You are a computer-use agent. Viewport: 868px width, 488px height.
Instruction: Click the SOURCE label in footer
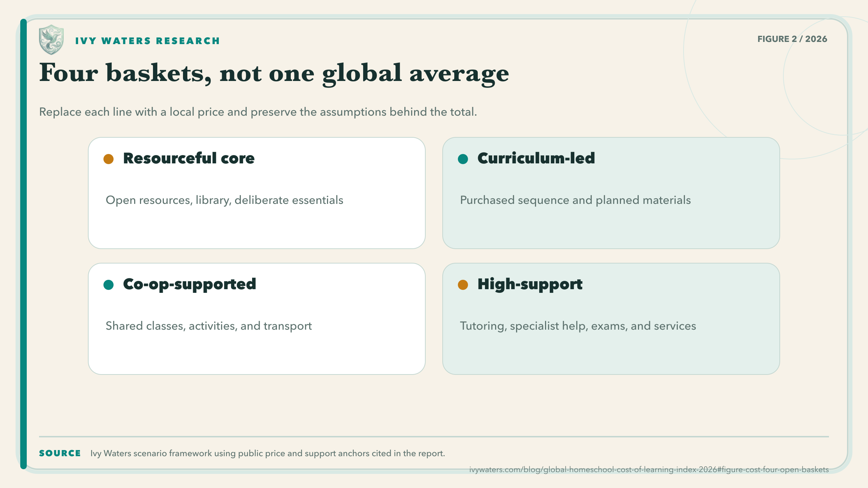tap(60, 453)
